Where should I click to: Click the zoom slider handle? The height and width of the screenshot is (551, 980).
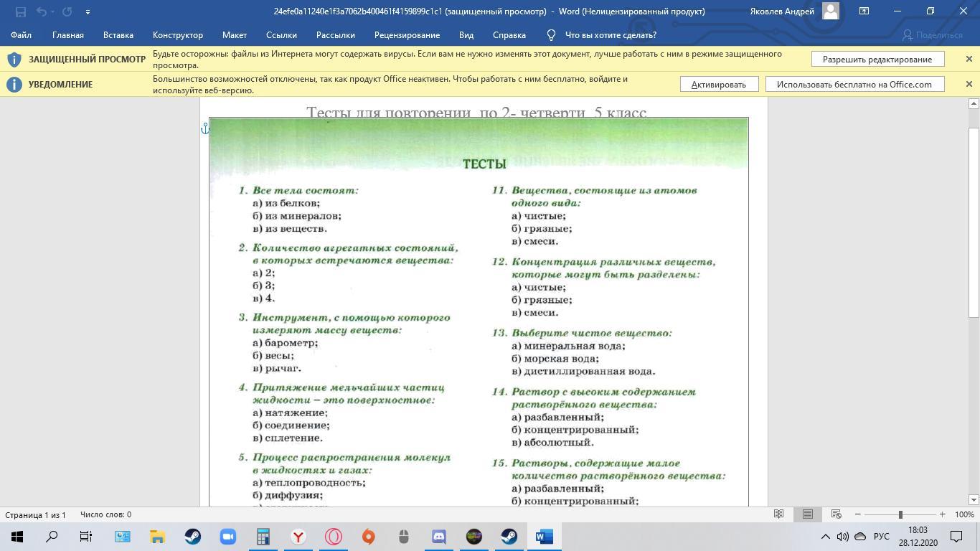click(x=900, y=514)
